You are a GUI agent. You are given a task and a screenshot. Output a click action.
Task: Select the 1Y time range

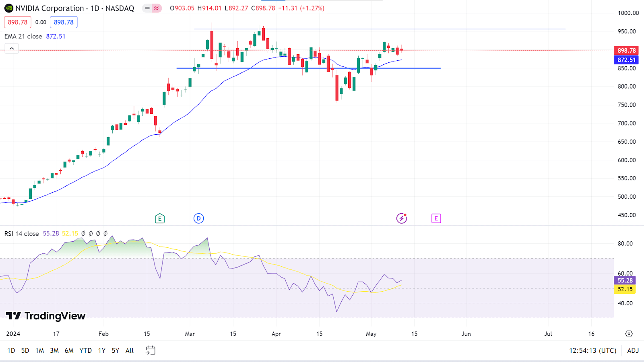point(102,350)
